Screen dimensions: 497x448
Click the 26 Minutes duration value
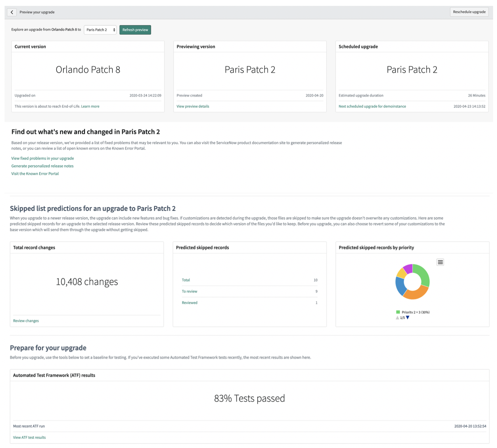(x=477, y=95)
